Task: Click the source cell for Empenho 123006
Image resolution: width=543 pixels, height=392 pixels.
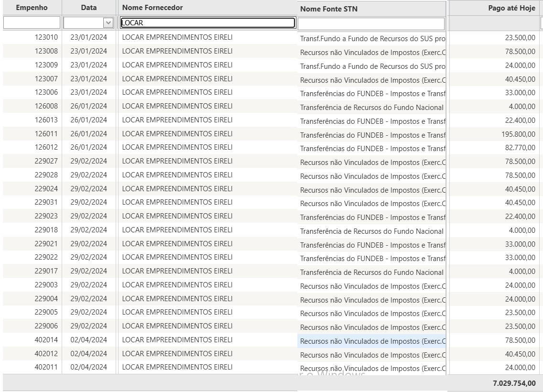Action: 372,93
